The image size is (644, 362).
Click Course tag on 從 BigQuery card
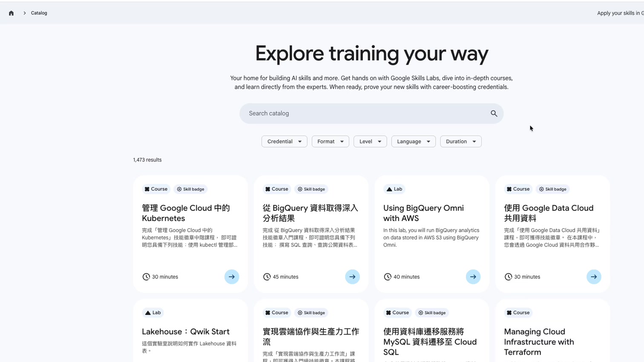pos(277,189)
